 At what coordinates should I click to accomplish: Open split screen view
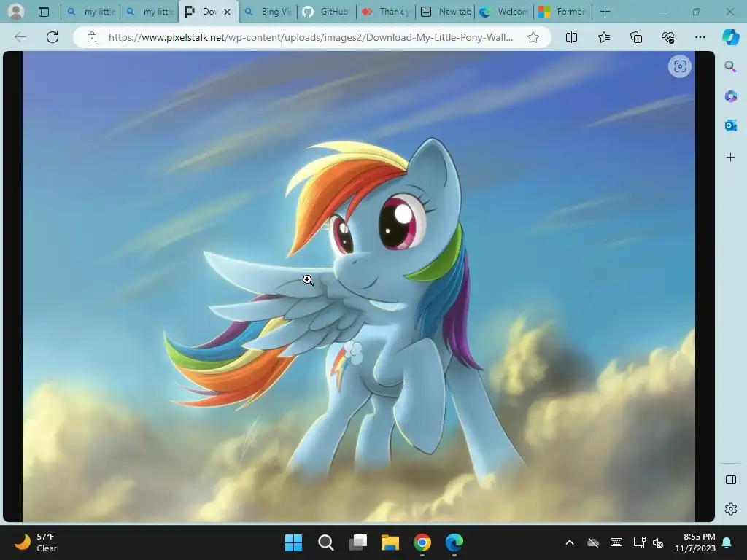coord(571,37)
